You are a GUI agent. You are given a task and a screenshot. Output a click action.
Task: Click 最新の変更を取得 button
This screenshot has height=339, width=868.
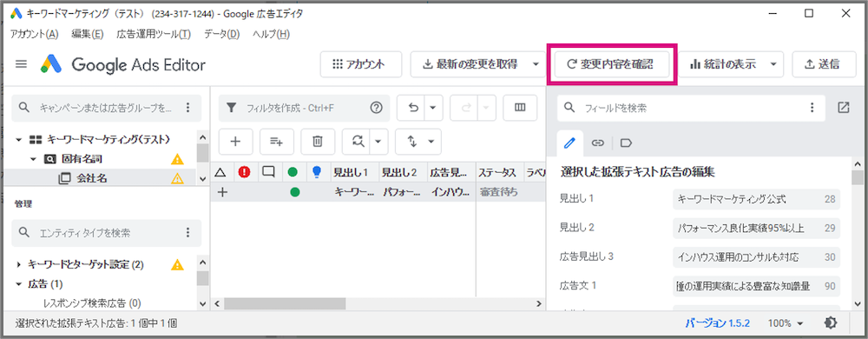[x=470, y=64]
